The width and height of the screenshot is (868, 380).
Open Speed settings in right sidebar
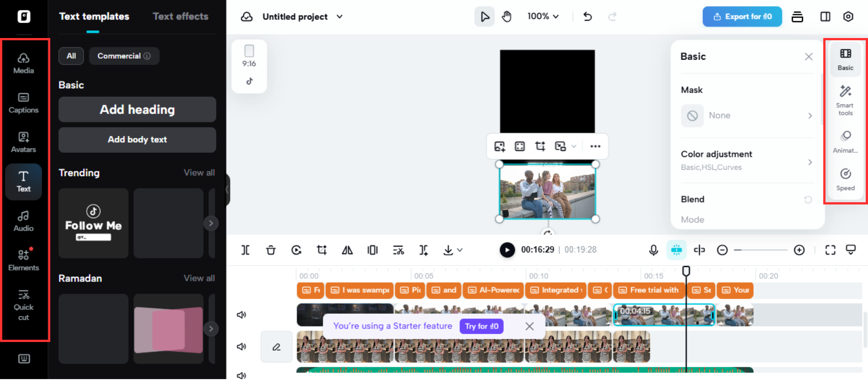845,180
